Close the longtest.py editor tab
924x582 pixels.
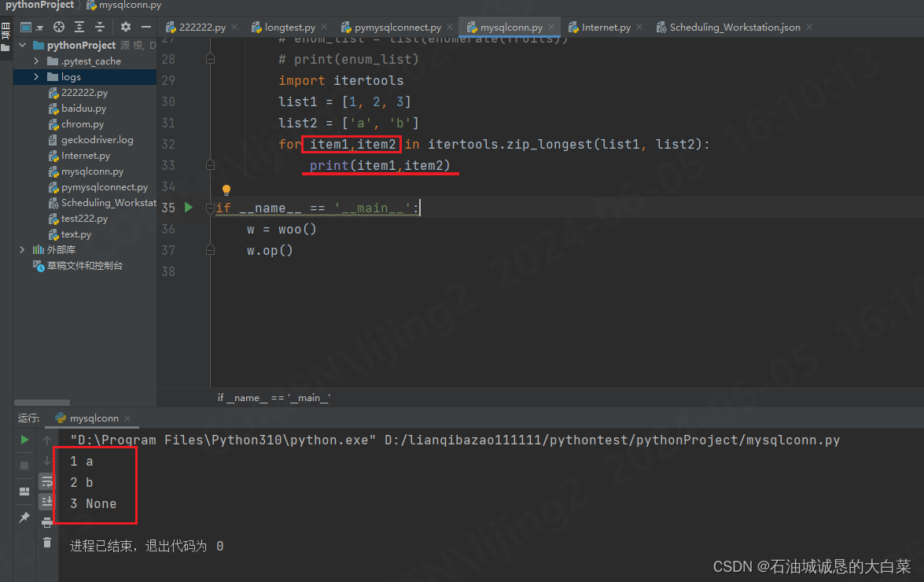tap(324, 27)
